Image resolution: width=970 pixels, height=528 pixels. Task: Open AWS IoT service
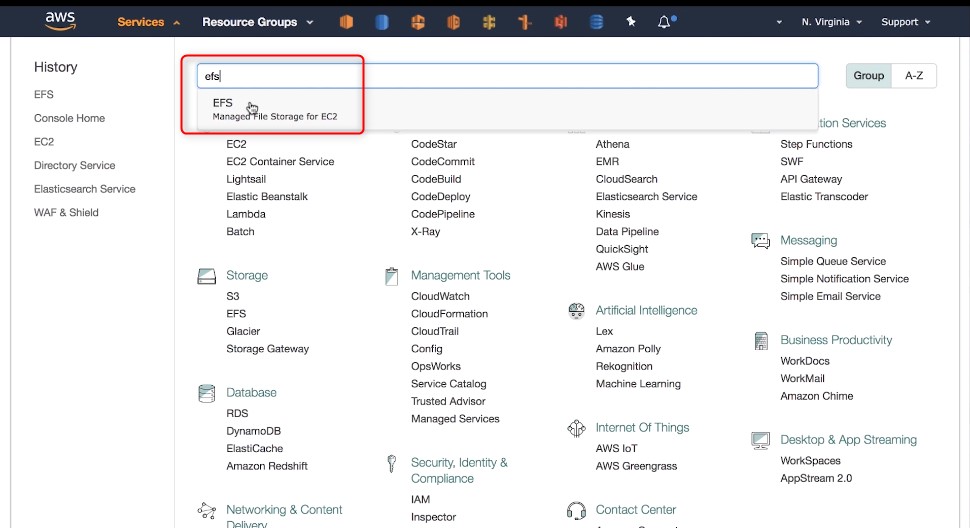pos(616,449)
